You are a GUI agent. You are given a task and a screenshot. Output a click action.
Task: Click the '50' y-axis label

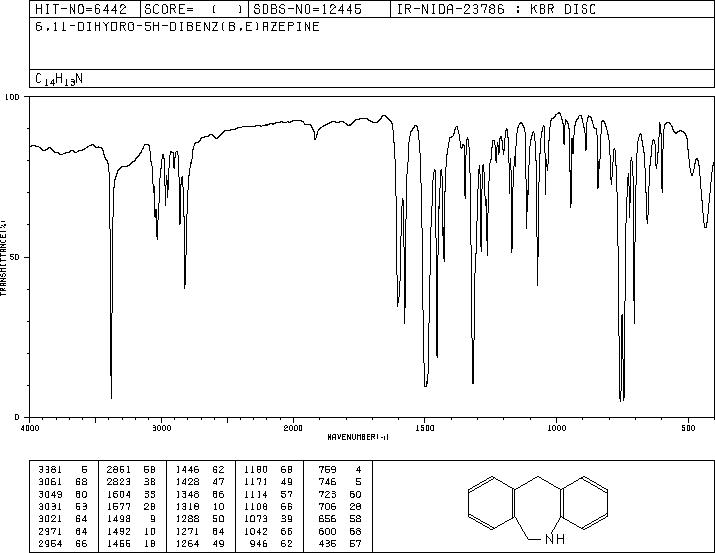[15, 257]
